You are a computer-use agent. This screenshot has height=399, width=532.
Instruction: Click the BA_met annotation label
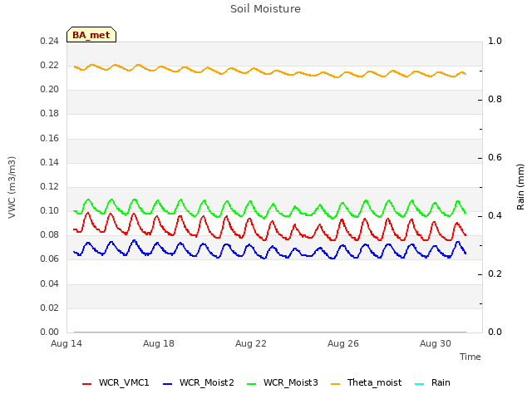point(91,35)
